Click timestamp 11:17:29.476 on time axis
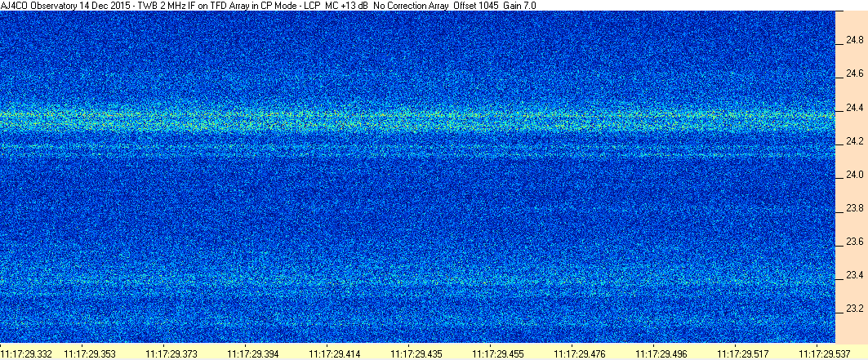Image resolution: width=868 pixels, height=360 pixels. click(x=579, y=353)
